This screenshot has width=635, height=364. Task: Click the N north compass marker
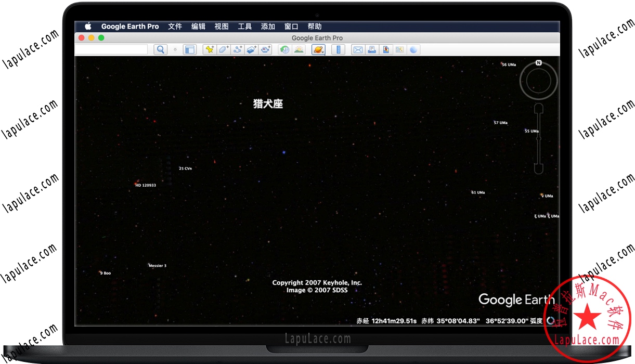point(539,63)
